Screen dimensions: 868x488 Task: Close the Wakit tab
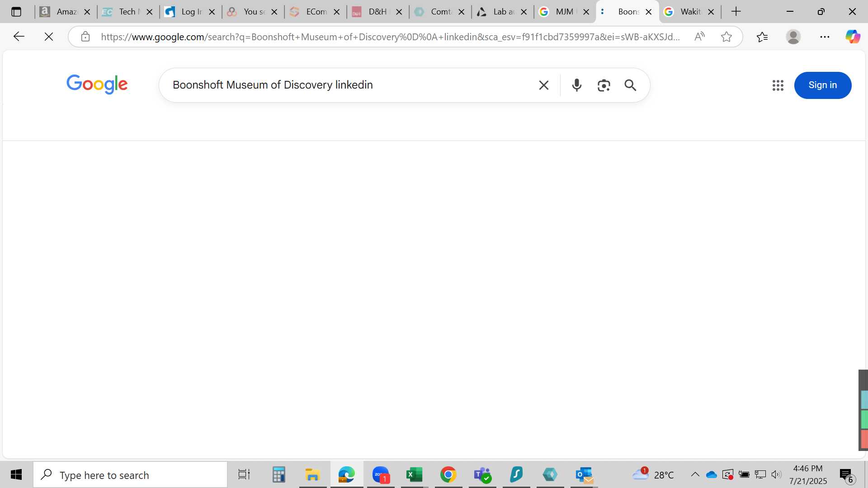pyautogui.click(x=711, y=12)
